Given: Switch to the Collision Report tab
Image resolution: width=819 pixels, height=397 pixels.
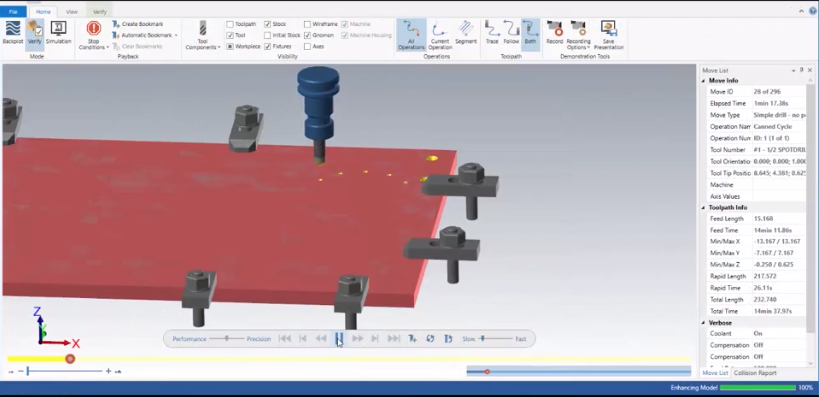Looking at the screenshot, I should [755, 373].
